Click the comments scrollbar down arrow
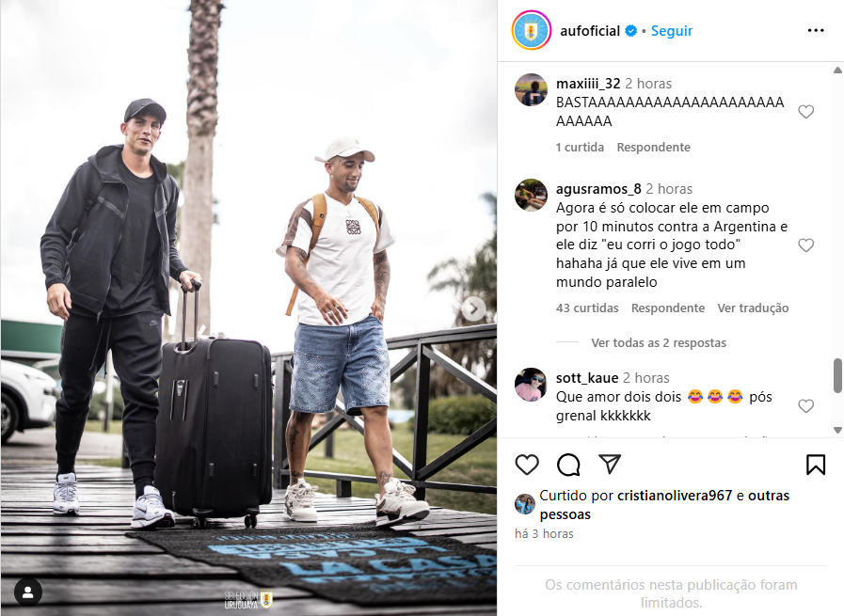The width and height of the screenshot is (844, 616). pyautogui.click(x=837, y=429)
